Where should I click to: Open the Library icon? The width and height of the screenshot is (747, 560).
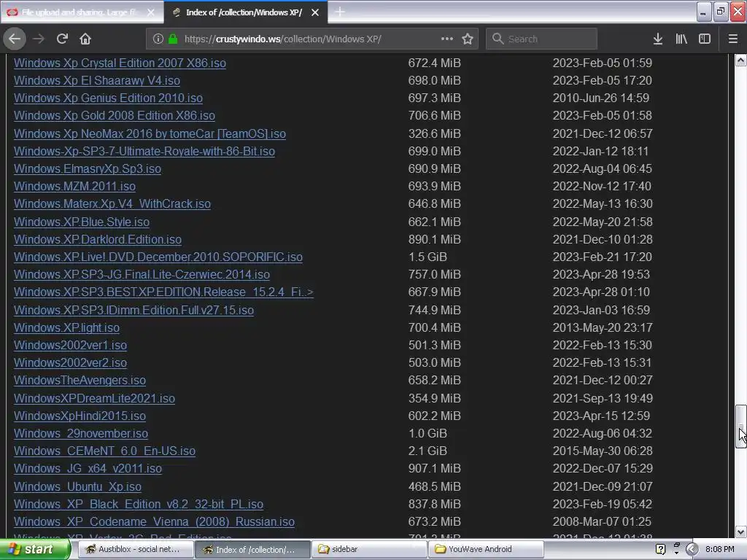click(681, 39)
